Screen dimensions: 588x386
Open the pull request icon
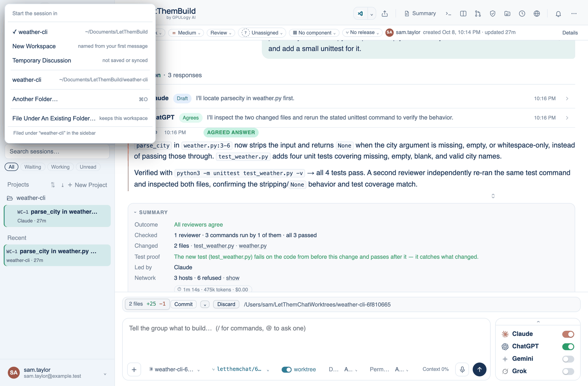click(x=478, y=14)
